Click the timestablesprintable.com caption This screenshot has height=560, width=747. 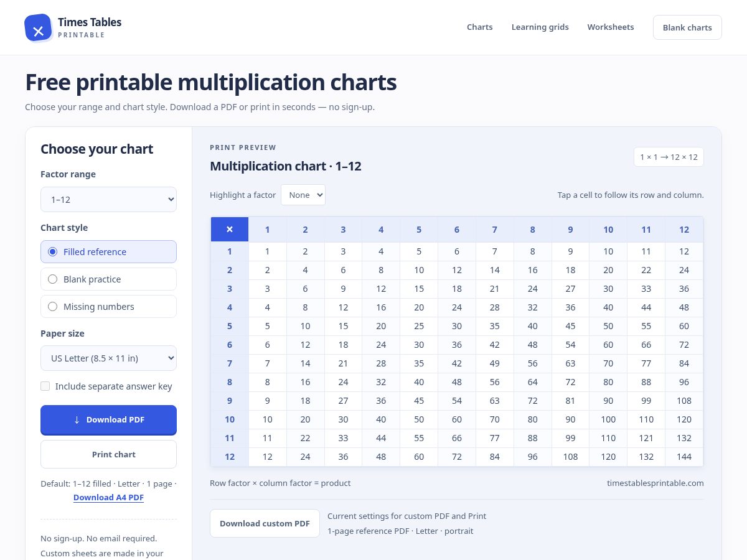pos(655,483)
